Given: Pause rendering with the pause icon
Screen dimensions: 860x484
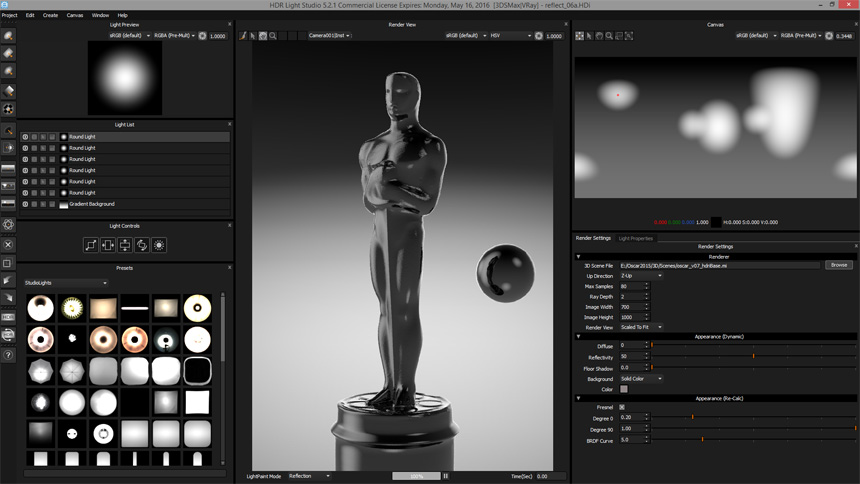Looking at the screenshot, I should pyautogui.click(x=446, y=476).
